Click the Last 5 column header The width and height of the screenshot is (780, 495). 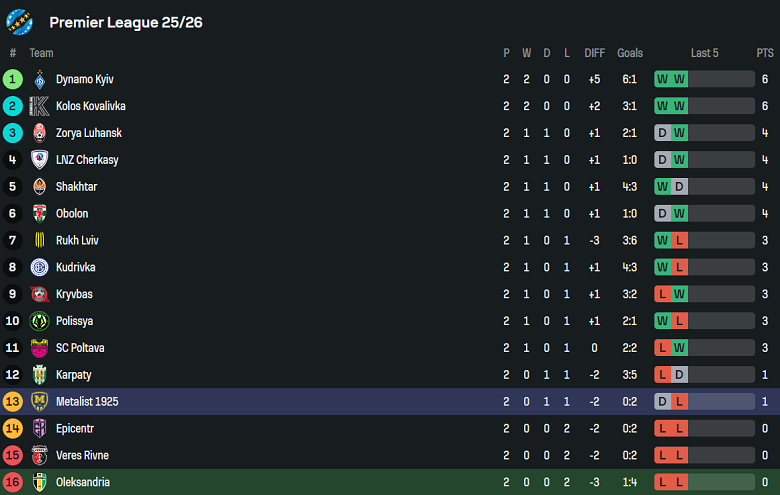[x=704, y=53]
